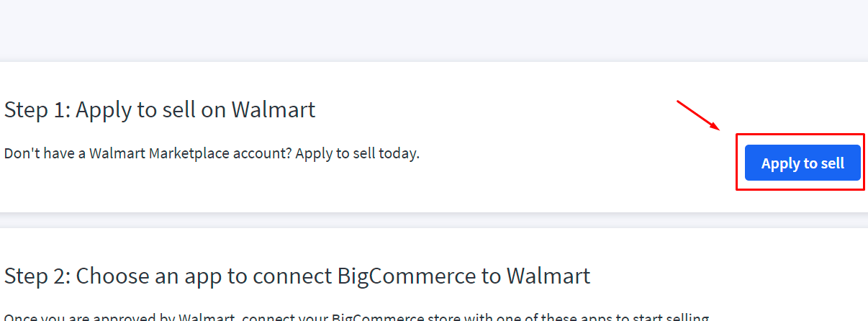Viewport: 868px width, 321px height.
Task: Click the tail end of the red arrow
Action: [679, 103]
